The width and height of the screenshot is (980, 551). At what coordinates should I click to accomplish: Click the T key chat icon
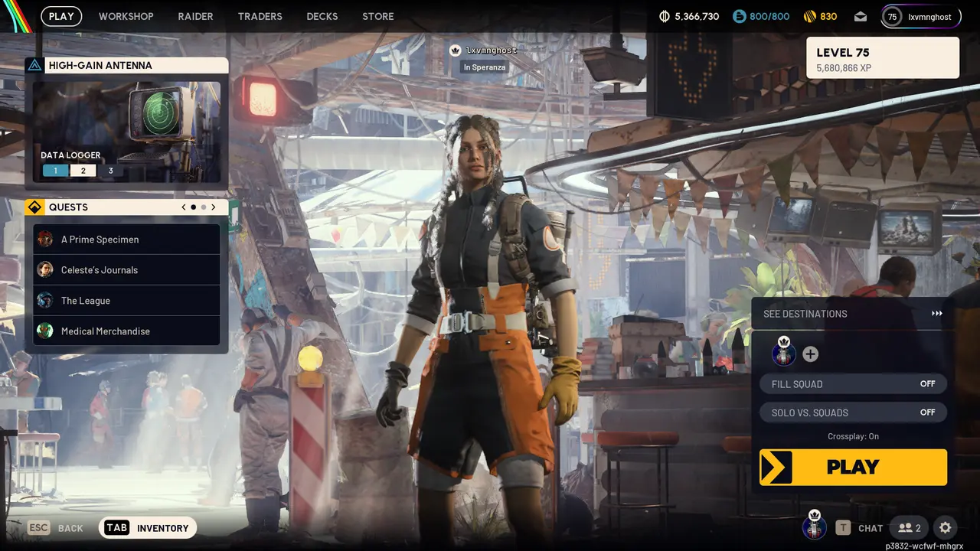[843, 528]
